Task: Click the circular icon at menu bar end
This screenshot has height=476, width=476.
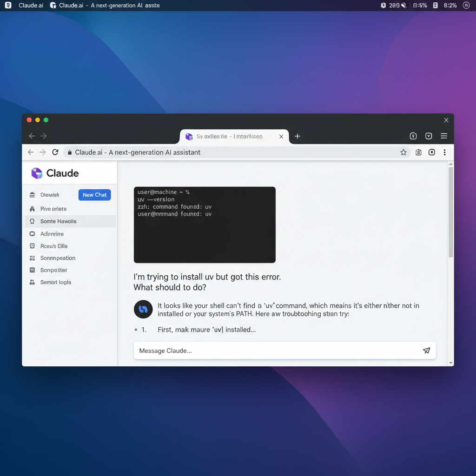Action: (x=466, y=6)
